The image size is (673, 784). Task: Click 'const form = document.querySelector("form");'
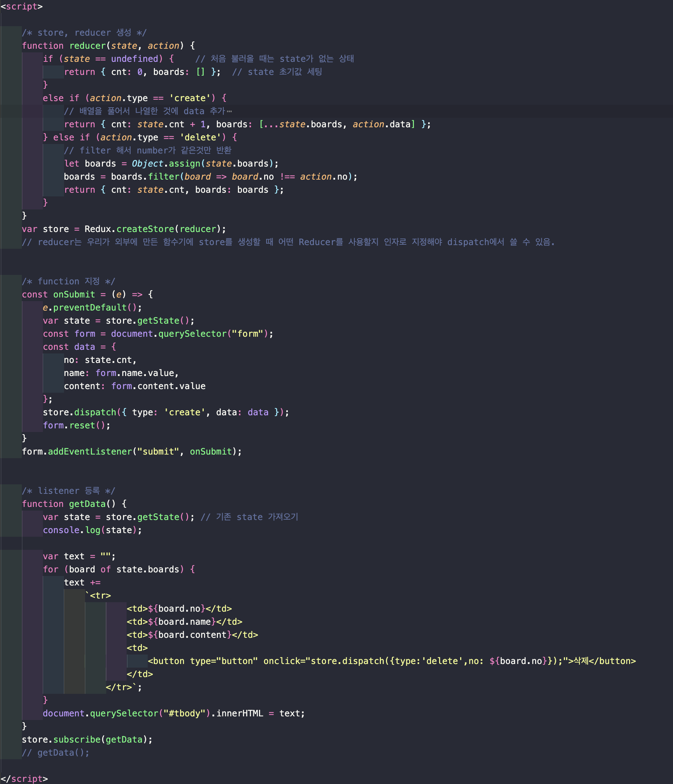158,334
